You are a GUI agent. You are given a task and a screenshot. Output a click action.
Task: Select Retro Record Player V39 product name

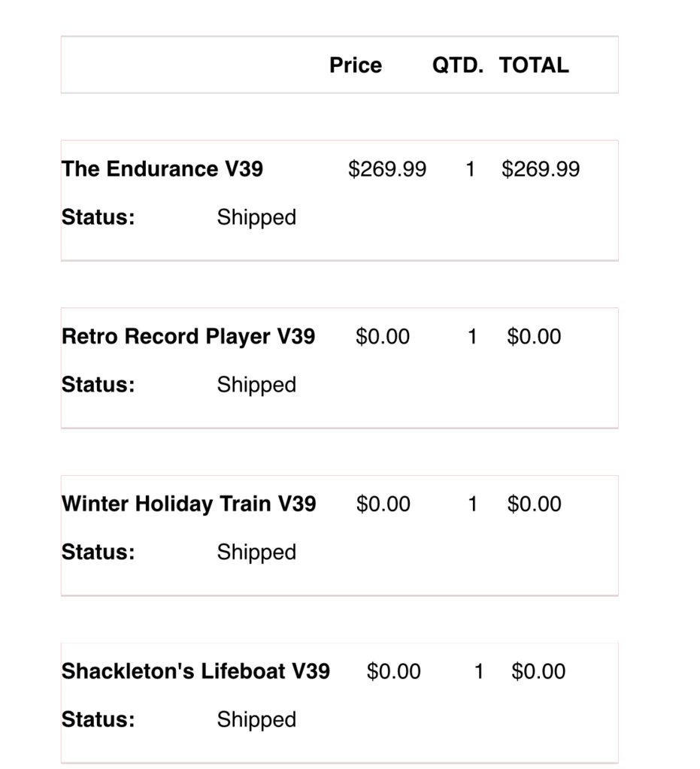click(189, 337)
